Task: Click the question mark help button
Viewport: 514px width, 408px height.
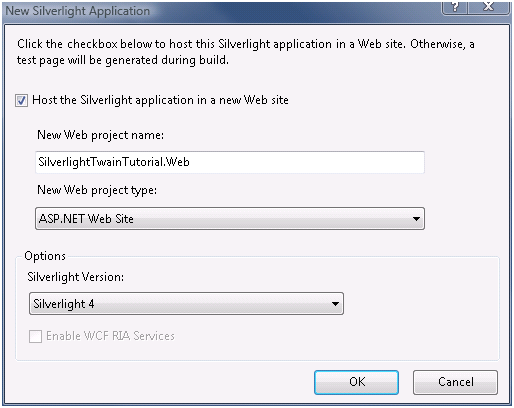Action: coord(455,7)
